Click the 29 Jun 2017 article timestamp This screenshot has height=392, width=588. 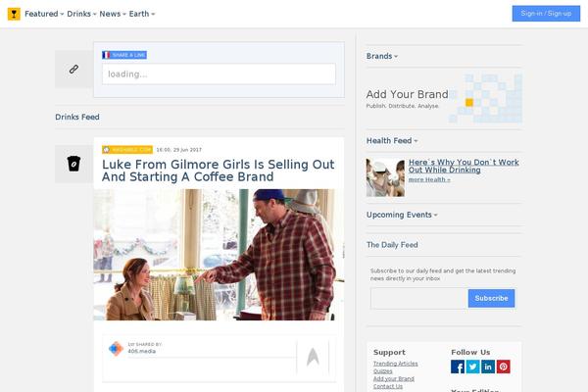tap(179, 150)
